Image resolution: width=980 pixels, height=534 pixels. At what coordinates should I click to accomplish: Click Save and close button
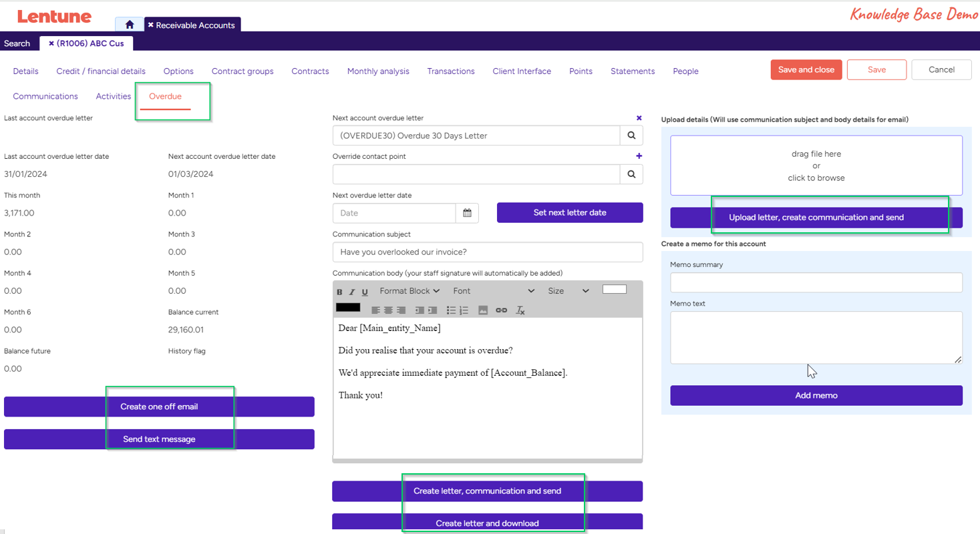pos(806,69)
